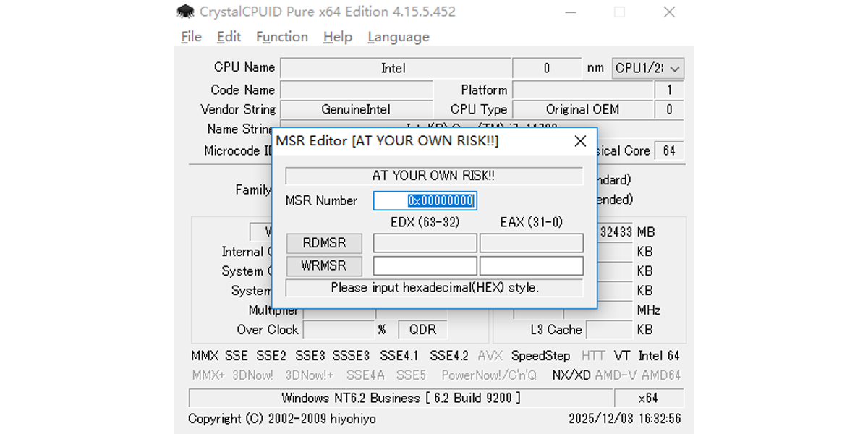The image size is (868, 434).
Task: Click the Code Name value field
Action: click(x=356, y=90)
